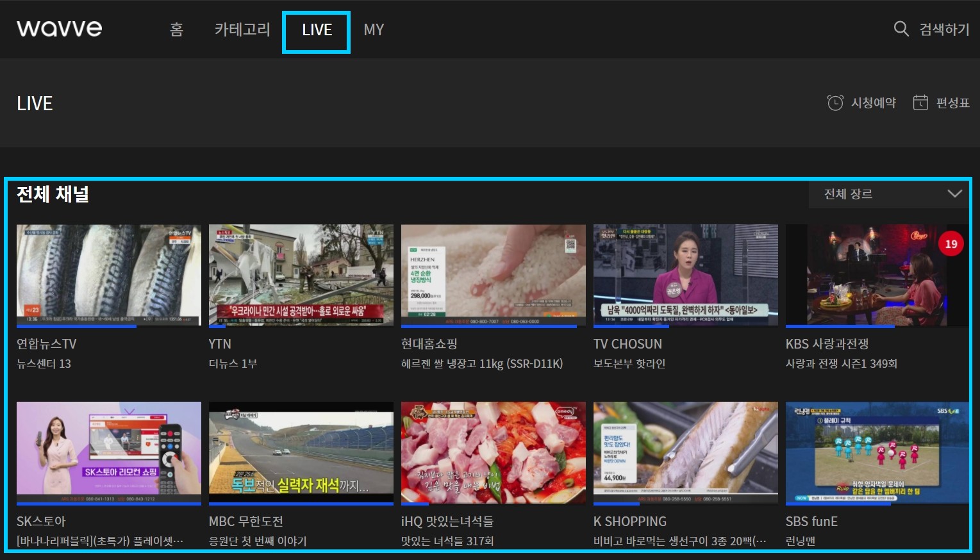Screen dimensions: 980x560
Task: Click 응원단 첫 번째 이야기 title
Action: [258, 541]
